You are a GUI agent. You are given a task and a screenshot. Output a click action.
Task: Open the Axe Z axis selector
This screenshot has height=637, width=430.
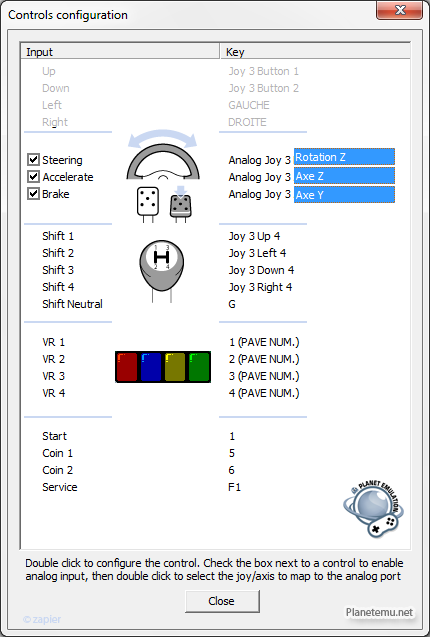[344, 176]
